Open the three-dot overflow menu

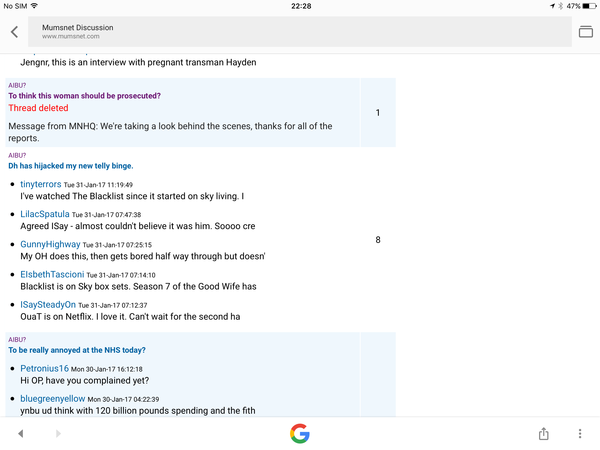580,433
